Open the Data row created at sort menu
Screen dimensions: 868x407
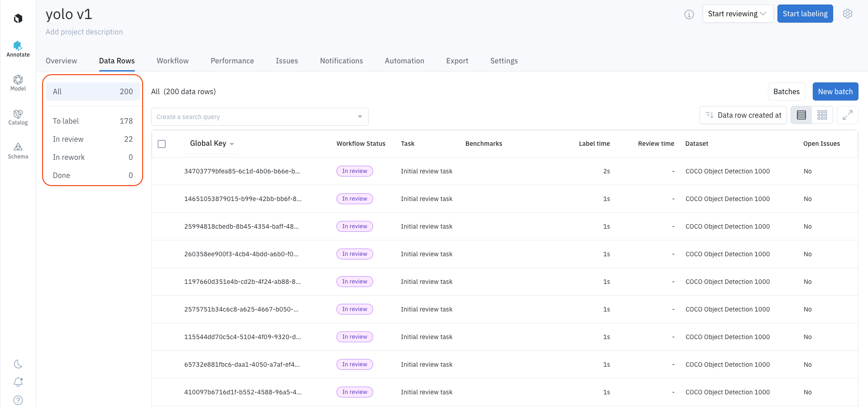tap(743, 115)
